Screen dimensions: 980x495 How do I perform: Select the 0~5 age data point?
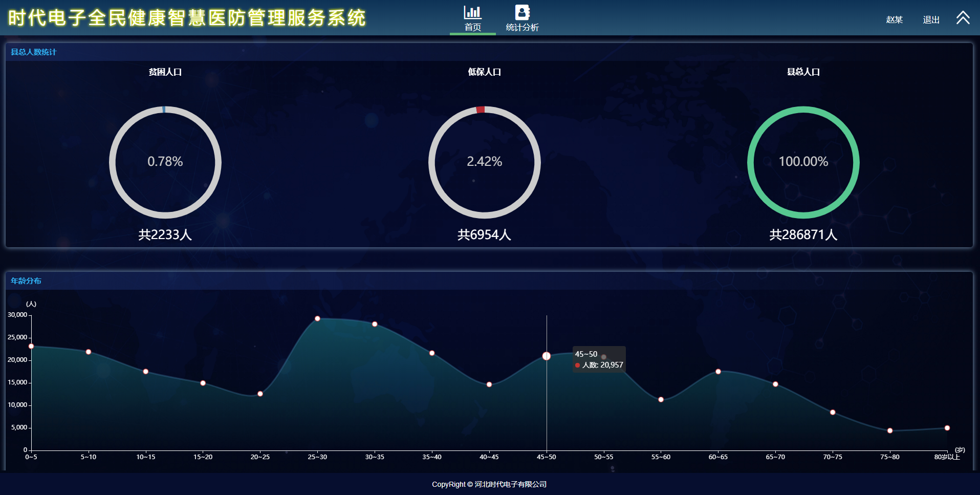31,347
